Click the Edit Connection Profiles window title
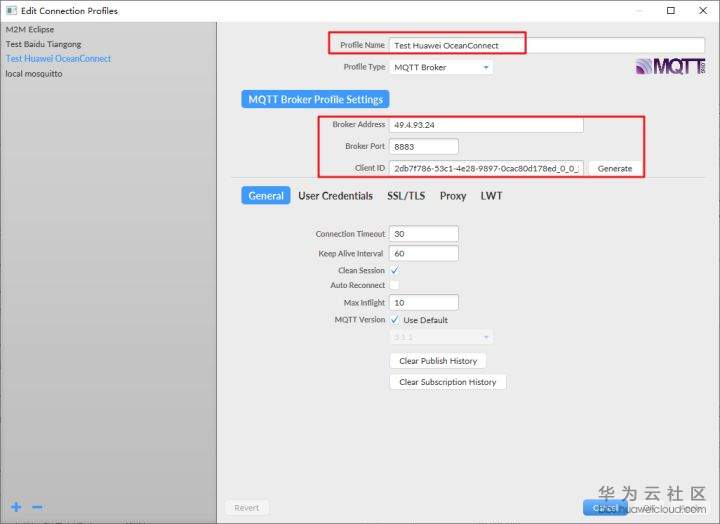The width and height of the screenshot is (720, 524). (69, 11)
